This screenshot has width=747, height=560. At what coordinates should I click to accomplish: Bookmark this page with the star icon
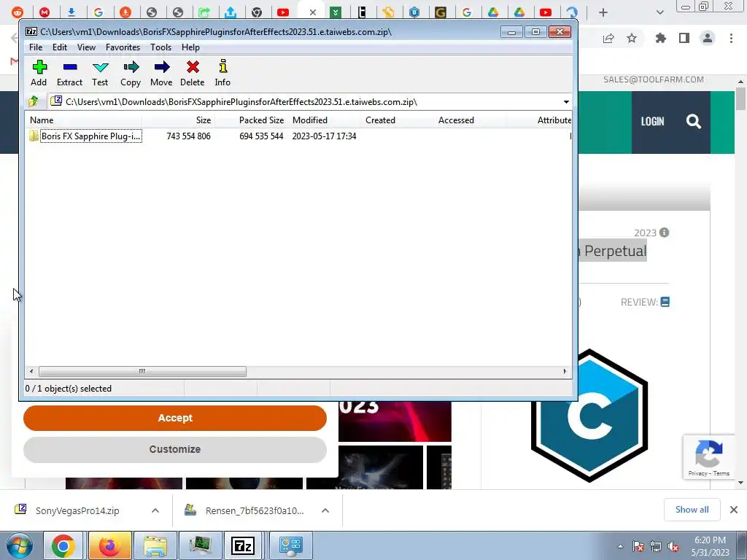pos(632,38)
